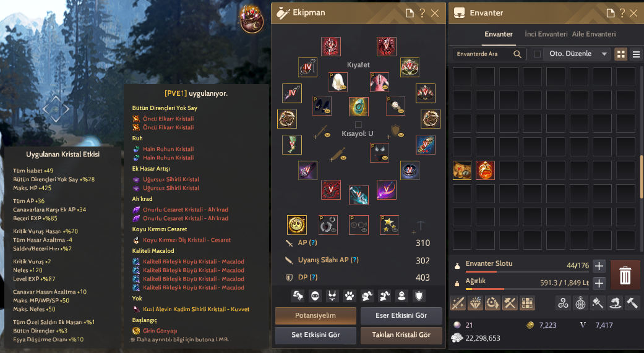Screen dimensions: 644x353
Task: Click the sparkling sword enhancement icon
Action: (x=458, y=303)
